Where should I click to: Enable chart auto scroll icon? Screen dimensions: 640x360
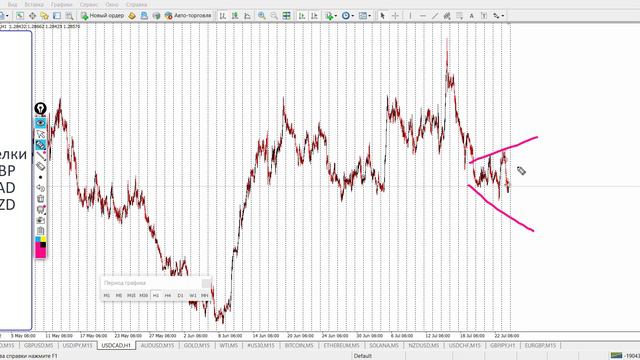pyautogui.click(x=302, y=16)
